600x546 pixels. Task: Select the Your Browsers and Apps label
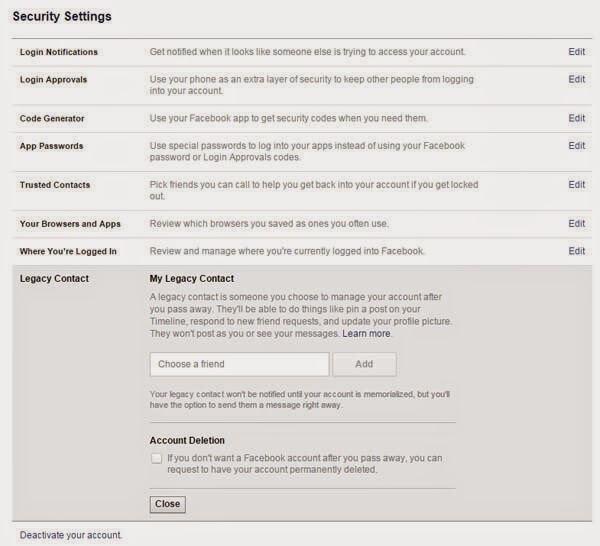[x=69, y=224]
